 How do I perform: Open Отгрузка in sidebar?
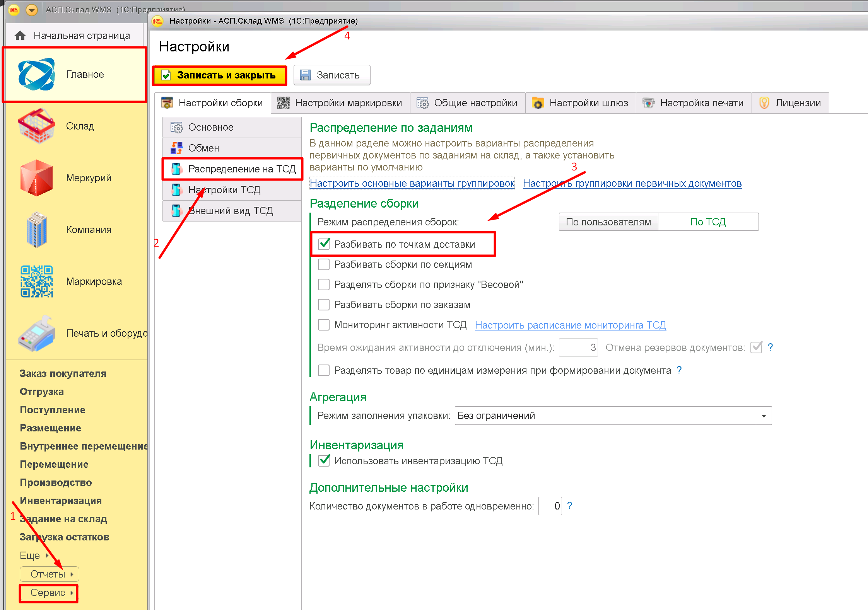[x=42, y=392]
